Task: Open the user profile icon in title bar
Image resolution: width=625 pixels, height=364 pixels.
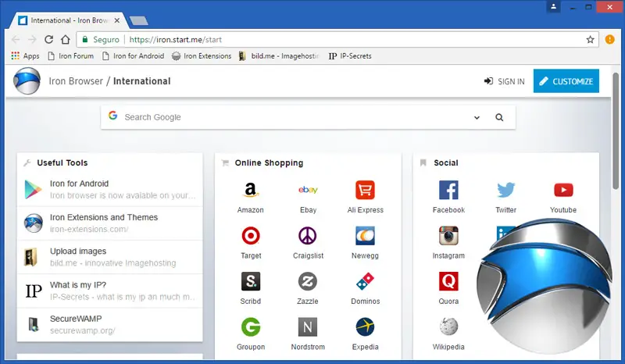Action: (553, 7)
